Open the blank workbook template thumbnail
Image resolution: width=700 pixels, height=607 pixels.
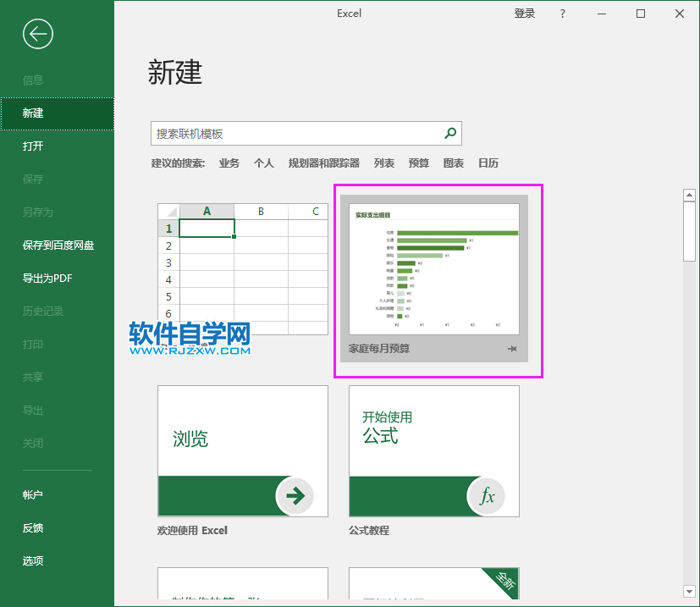242,265
